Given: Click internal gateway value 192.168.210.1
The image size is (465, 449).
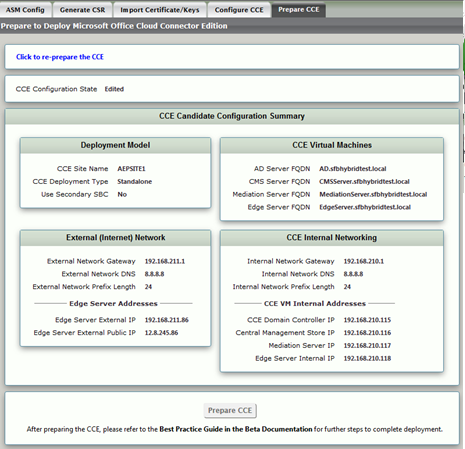Looking at the screenshot, I should pyautogui.click(x=364, y=261).
